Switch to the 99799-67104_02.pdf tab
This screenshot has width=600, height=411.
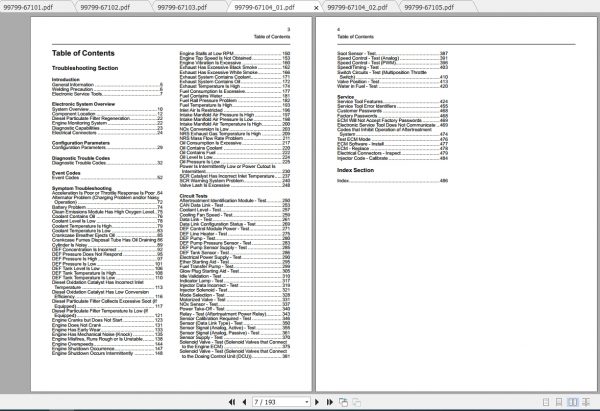point(357,7)
